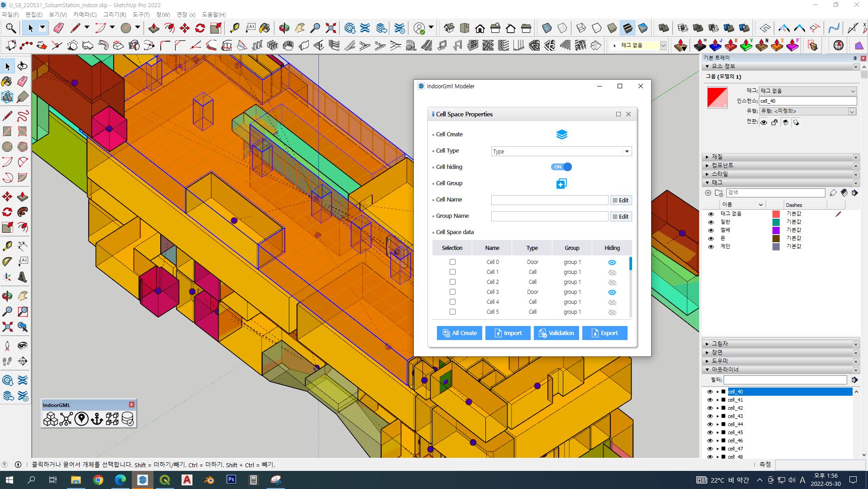Open the 도움말(H) menu
The height and width of the screenshot is (489, 868).
tap(214, 14)
